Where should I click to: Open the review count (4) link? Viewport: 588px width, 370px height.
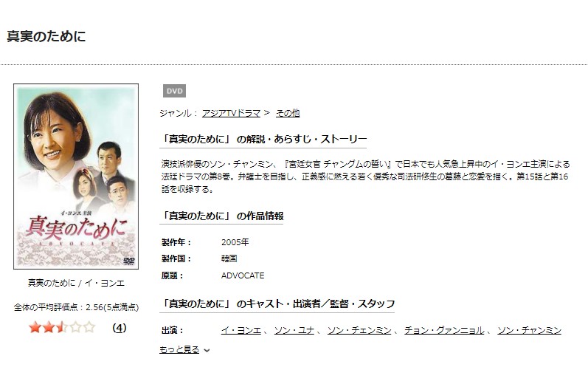[x=120, y=328]
